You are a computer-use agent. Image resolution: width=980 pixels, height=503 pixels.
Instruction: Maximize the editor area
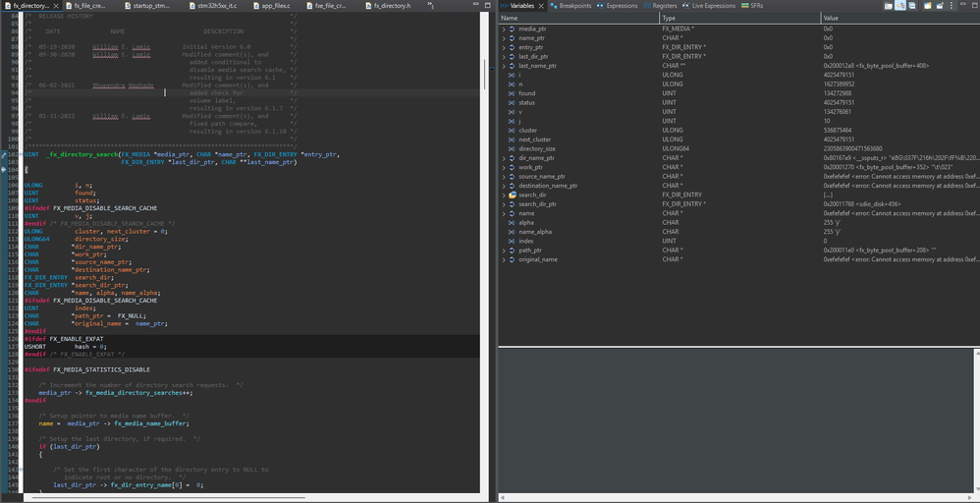[x=487, y=5]
